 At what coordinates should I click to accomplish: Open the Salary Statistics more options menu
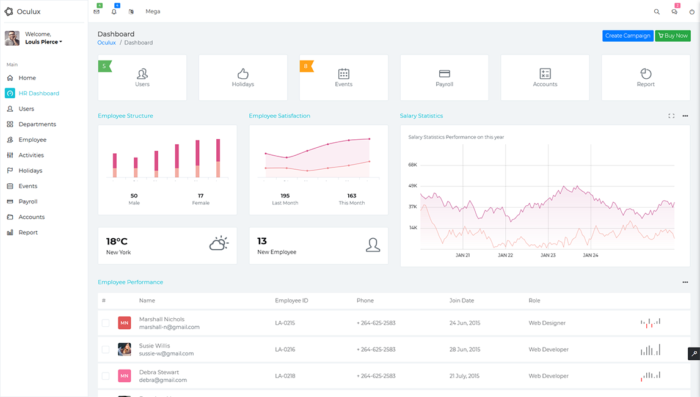coord(685,116)
